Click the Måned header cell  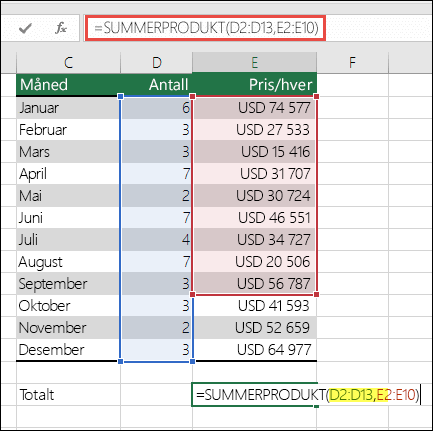coord(68,85)
